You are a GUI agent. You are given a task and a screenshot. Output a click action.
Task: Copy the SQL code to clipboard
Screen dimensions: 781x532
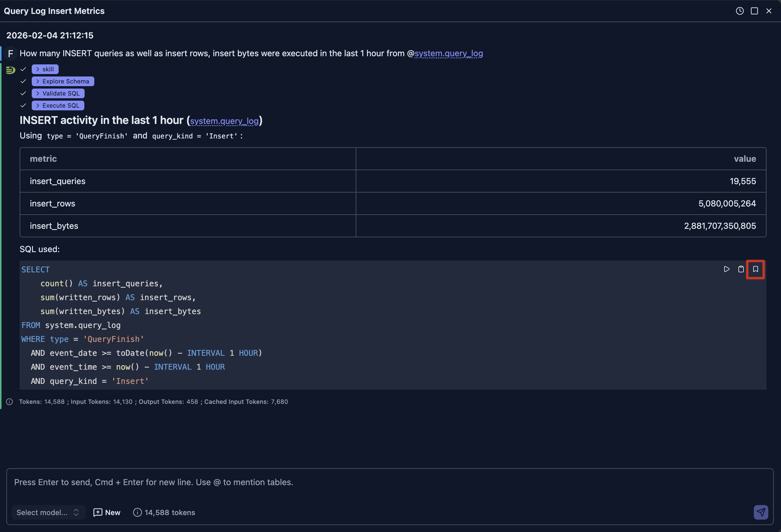(741, 269)
